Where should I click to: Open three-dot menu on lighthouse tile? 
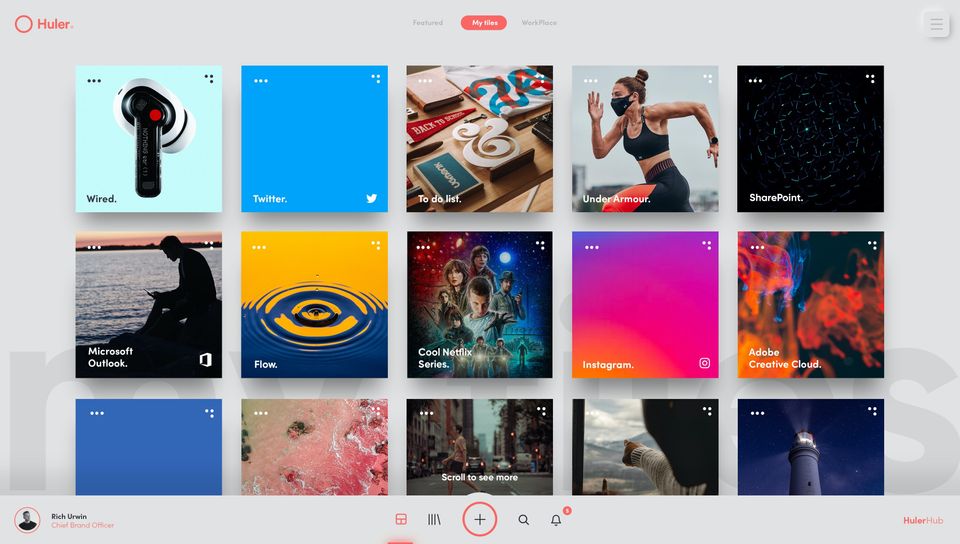pos(758,414)
